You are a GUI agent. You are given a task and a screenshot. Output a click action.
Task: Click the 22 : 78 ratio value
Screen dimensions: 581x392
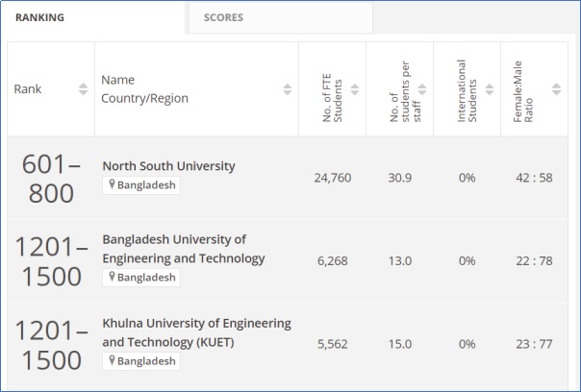[x=534, y=260]
